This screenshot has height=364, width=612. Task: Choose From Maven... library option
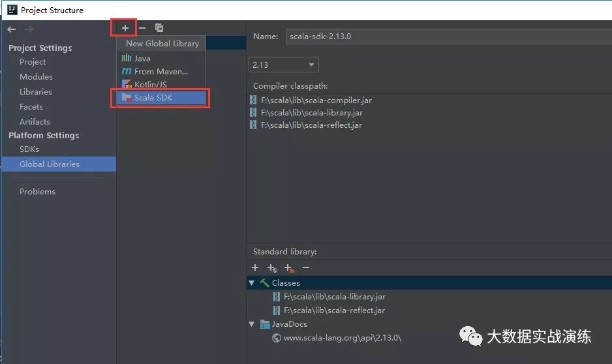point(161,71)
